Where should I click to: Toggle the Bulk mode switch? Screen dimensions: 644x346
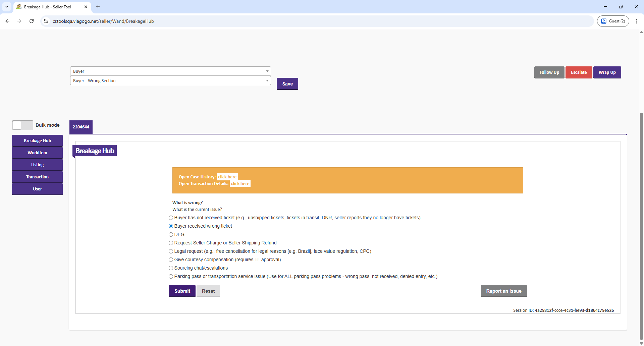(22, 125)
